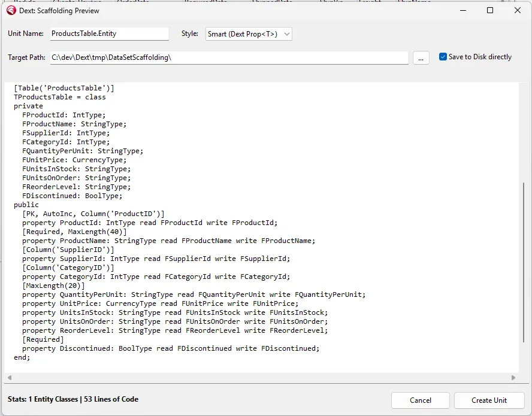
Task: Open the browse folder button with ellipsis
Action: (x=421, y=57)
